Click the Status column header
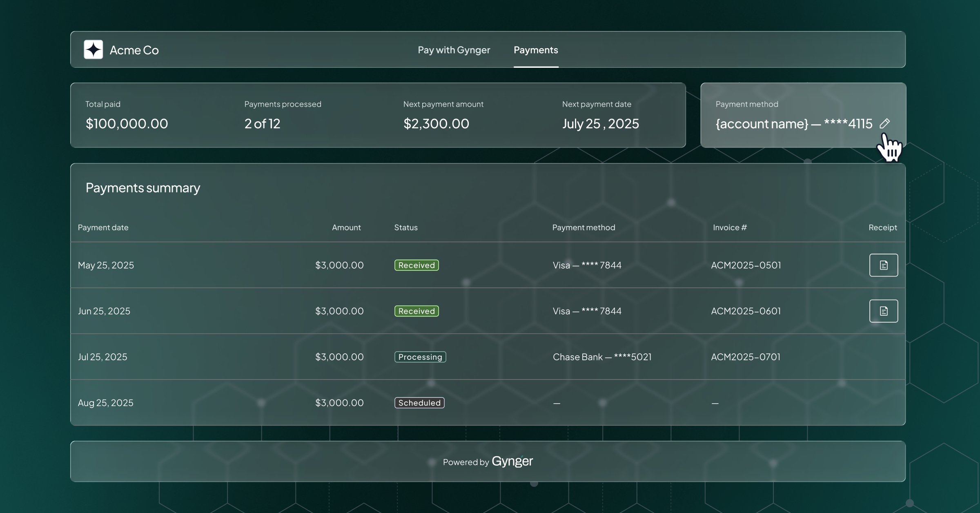Image resolution: width=980 pixels, height=513 pixels. pyautogui.click(x=405, y=228)
